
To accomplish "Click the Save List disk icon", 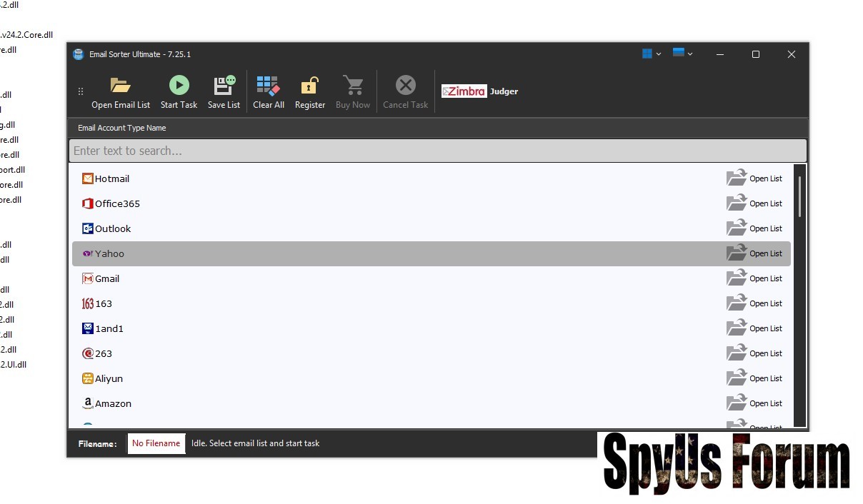I will click(x=224, y=86).
